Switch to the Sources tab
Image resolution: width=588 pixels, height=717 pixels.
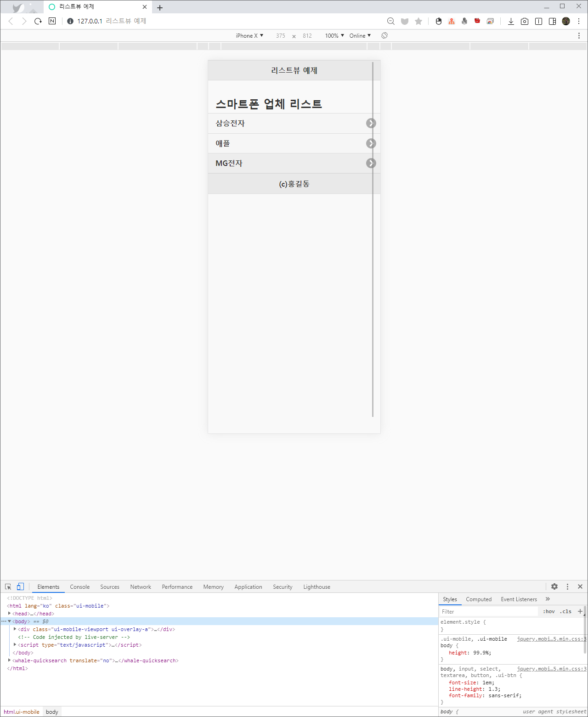coord(110,587)
